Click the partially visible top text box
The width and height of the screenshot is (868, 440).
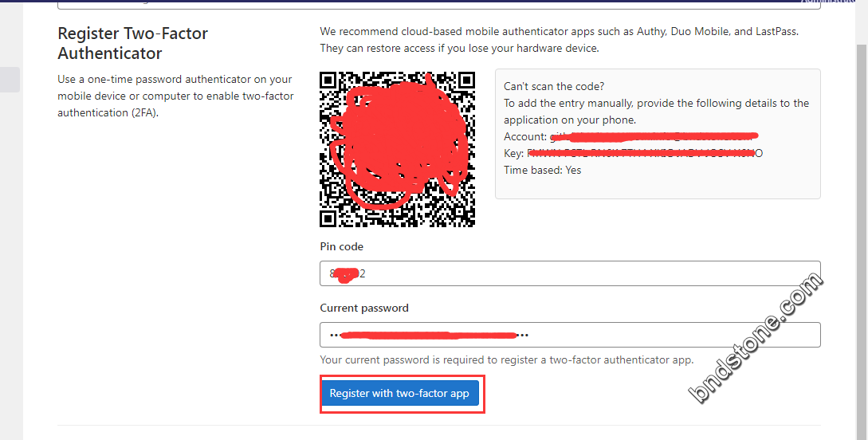click(x=439, y=5)
